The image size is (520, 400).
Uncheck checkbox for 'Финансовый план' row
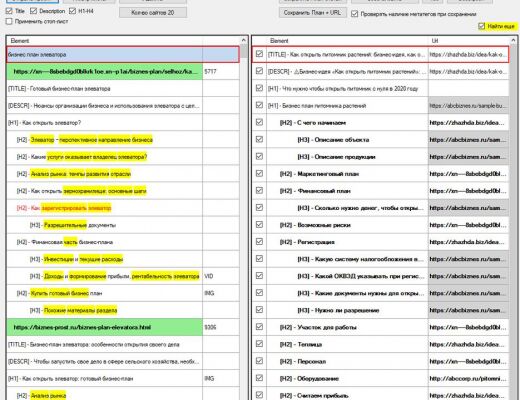coord(259,190)
